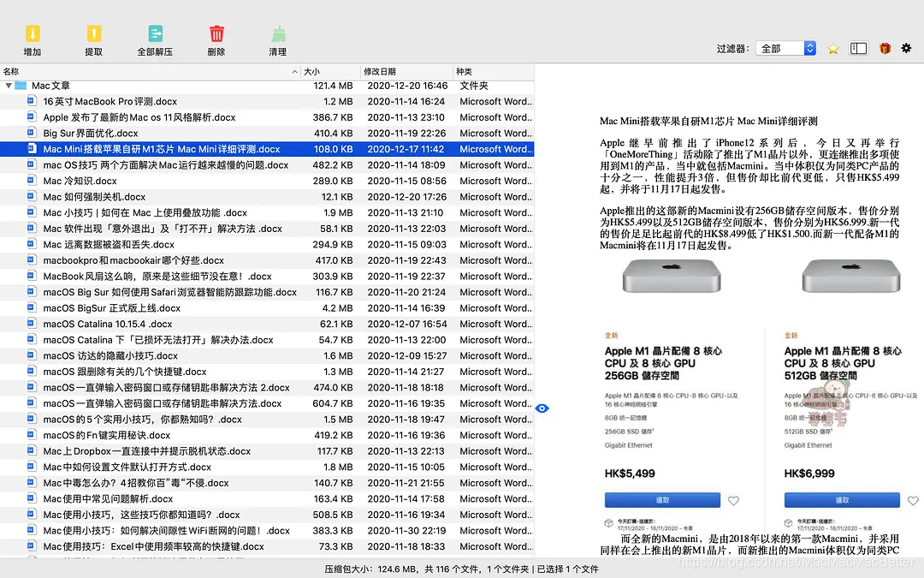Select macOS 访达的隐藏小技巧.docx file icon
924x578 pixels.
coord(32,355)
